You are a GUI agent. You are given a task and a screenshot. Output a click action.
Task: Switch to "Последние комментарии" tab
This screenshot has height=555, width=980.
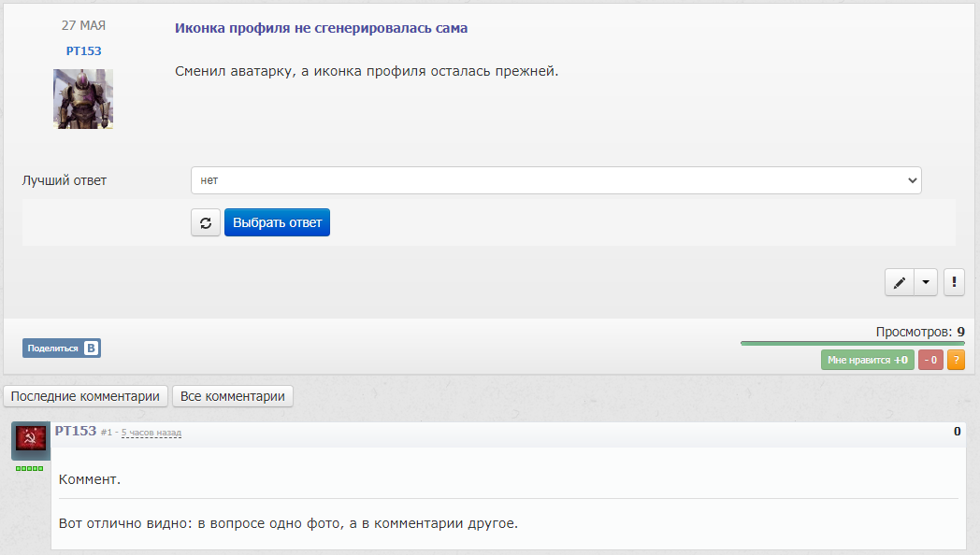click(x=85, y=396)
